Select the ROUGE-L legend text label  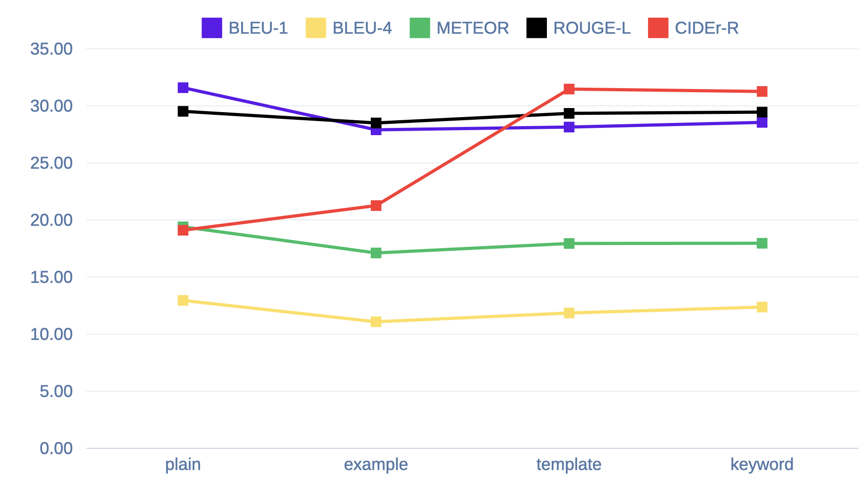592,28
